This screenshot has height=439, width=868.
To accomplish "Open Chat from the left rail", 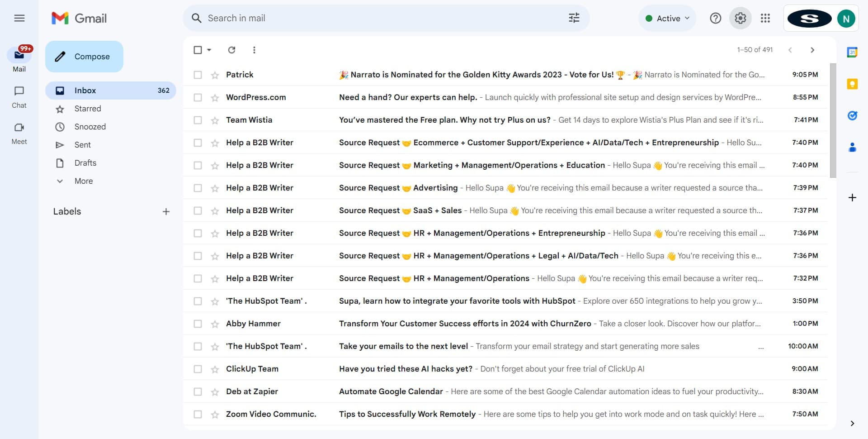I will [19, 96].
